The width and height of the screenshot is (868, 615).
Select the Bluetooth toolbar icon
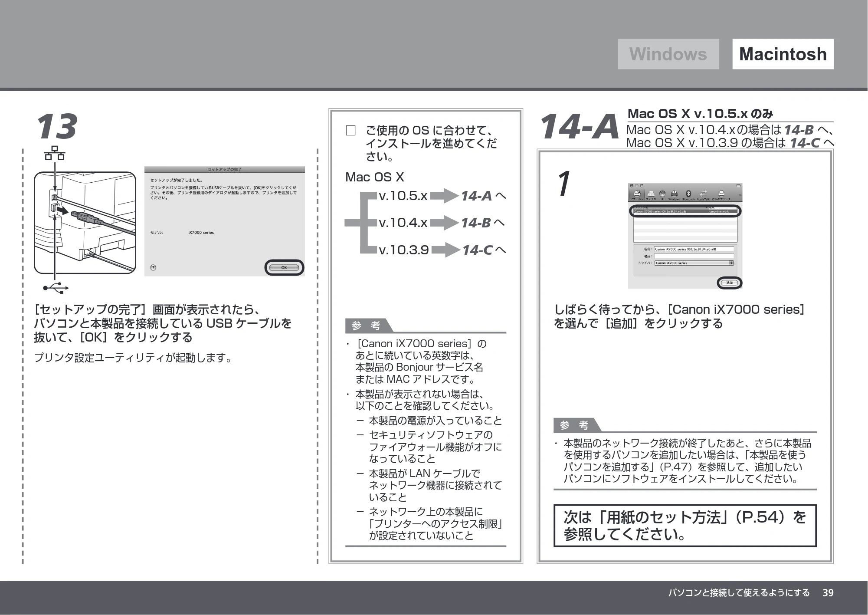688,195
